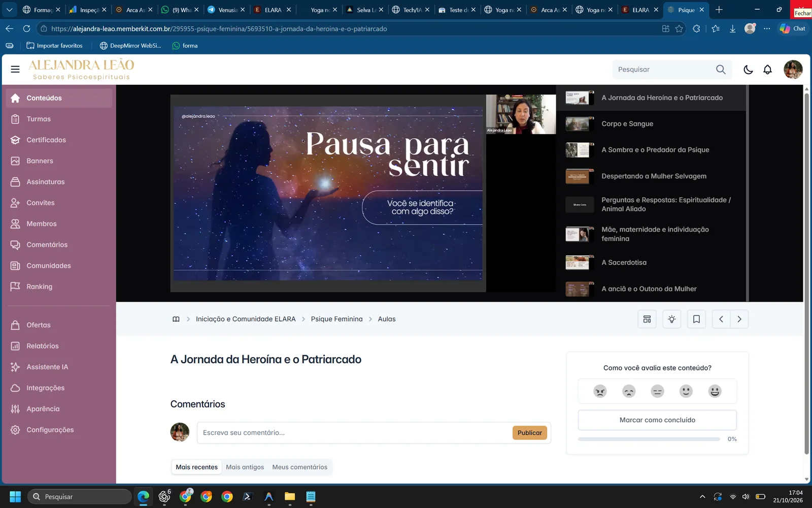Select the Mais antigos tab
Viewport: 812px width, 508px height.
click(245, 467)
